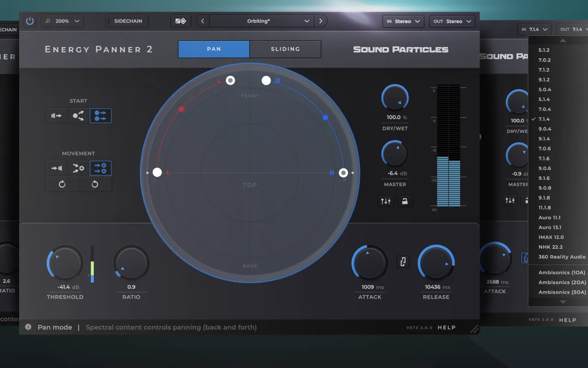Click the Attack 1009 ms value
The image size is (588, 368).
click(x=373, y=287)
